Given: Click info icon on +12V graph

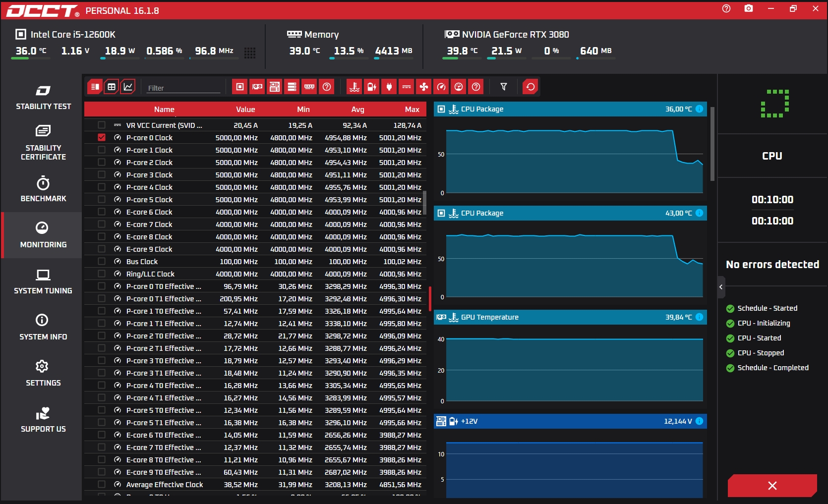Looking at the screenshot, I should 699,421.
